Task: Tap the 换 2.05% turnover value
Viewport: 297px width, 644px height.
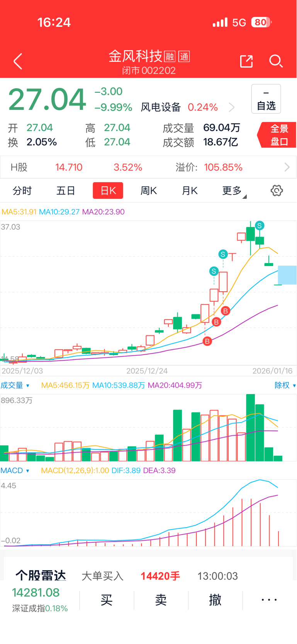Action: point(42,142)
